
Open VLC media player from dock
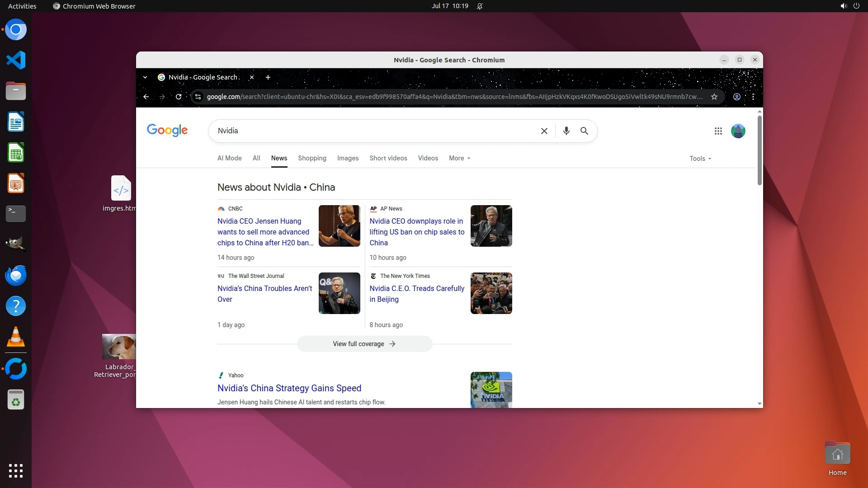(x=16, y=337)
